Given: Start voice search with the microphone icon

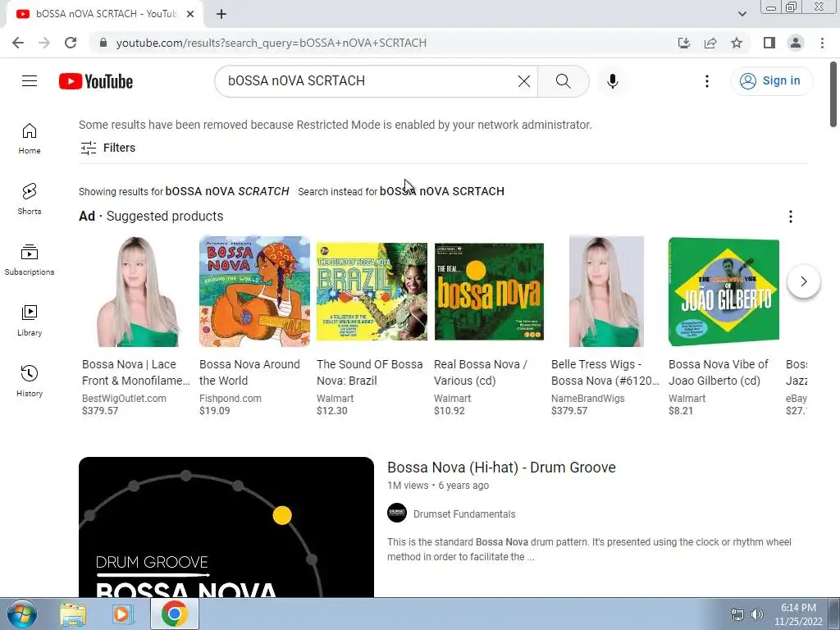Looking at the screenshot, I should (612, 81).
